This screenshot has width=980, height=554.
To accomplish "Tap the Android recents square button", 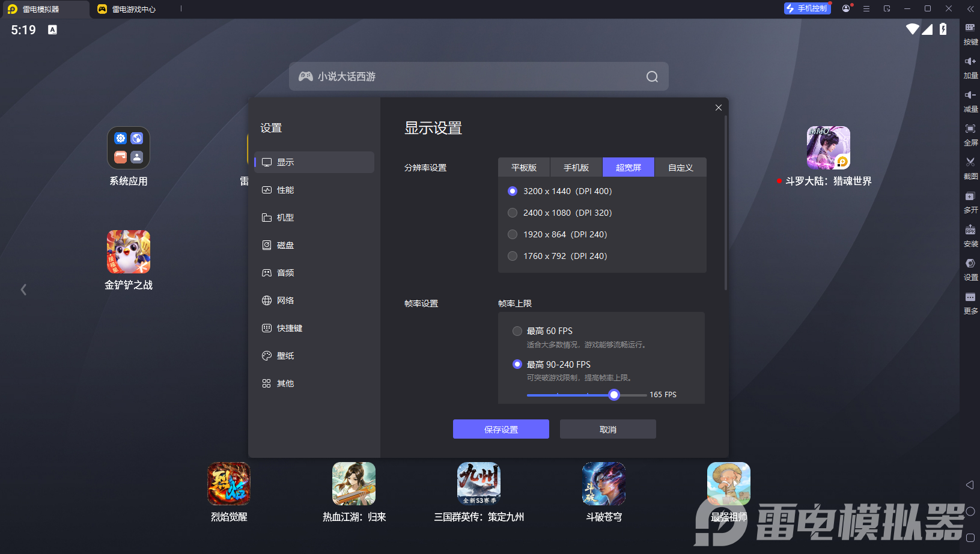I will 970,538.
